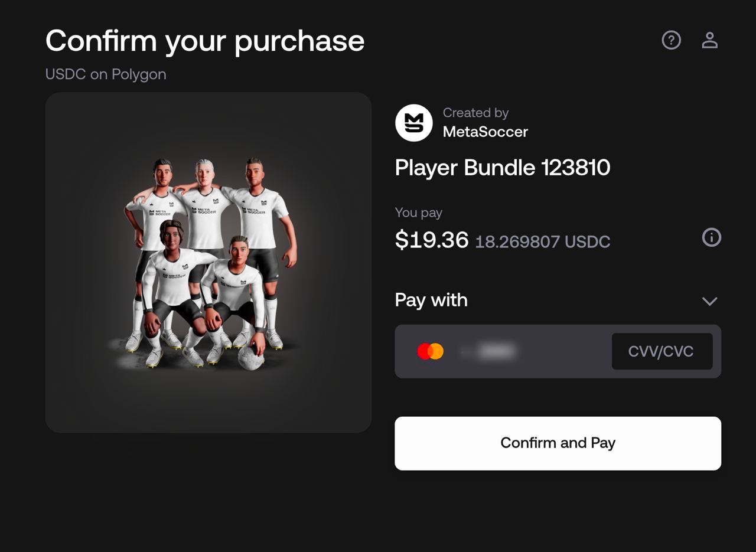Viewport: 756px width, 552px height.
Task: Open the help question mark icon
Action: (671, 40)
